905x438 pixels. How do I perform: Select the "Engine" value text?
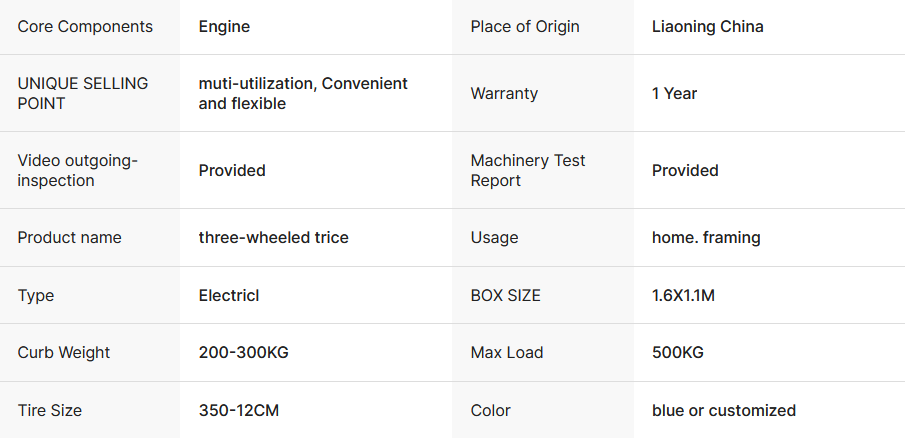point(224,27)
